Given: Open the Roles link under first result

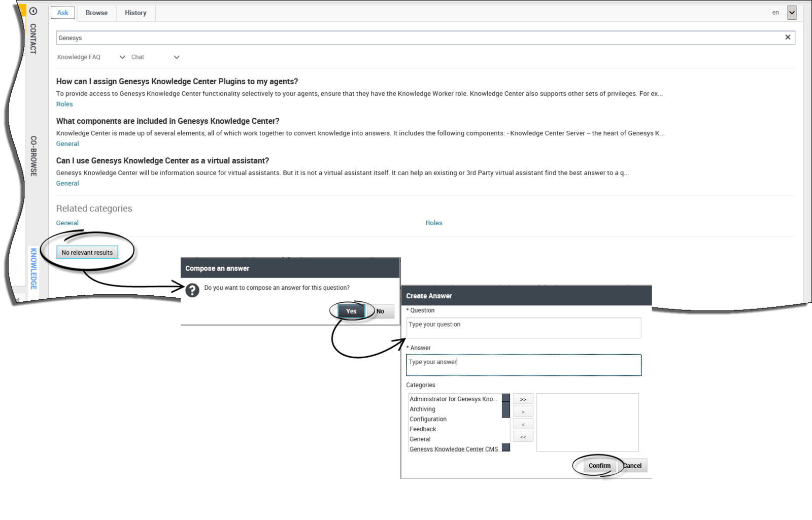Looking at the screenshot, I should click(64, 104).
